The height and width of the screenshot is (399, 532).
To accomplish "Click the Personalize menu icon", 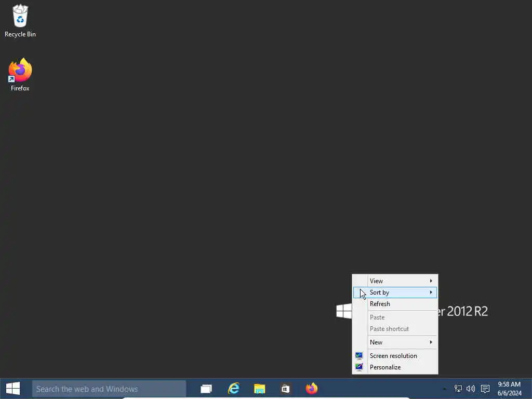I will point(360,367).
